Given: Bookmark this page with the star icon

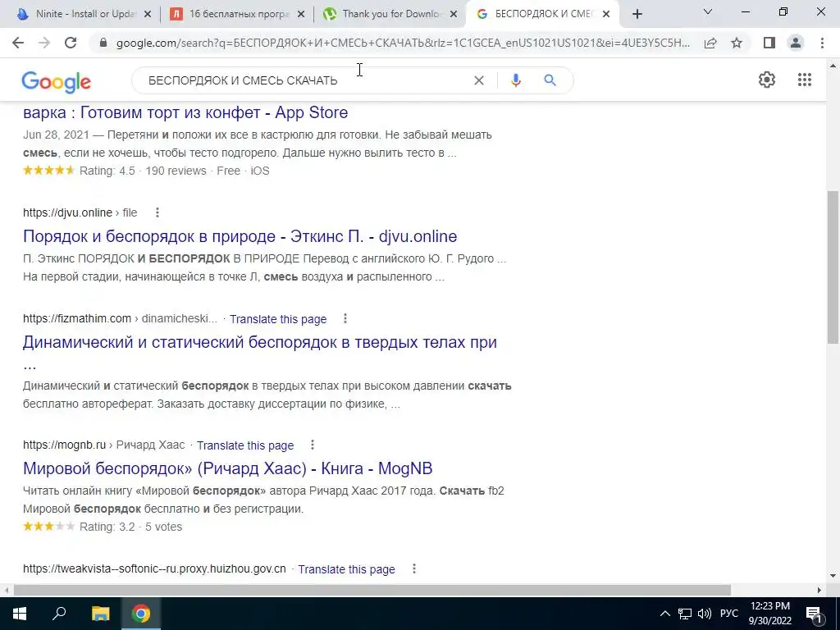Looking at the screenshot, I should coord(737,43).
